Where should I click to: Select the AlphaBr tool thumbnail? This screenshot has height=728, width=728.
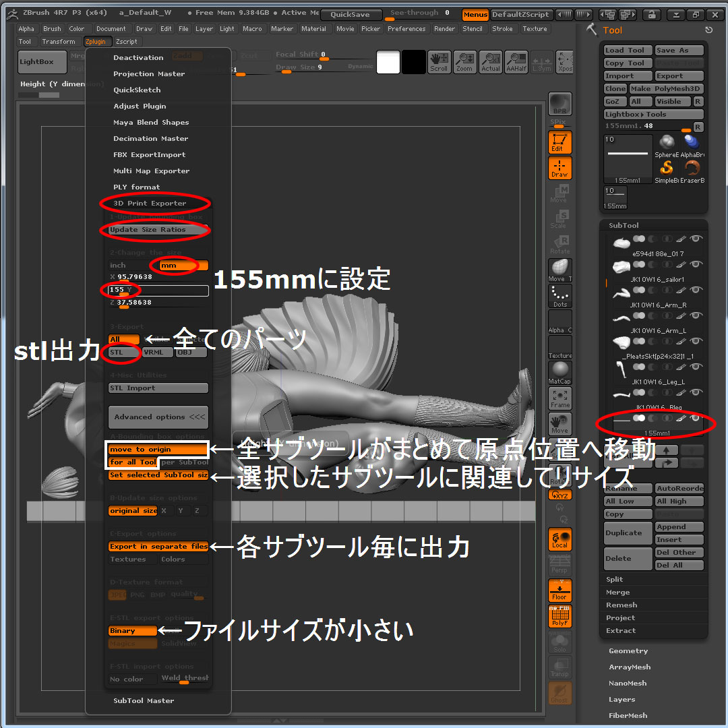[x=692, y=146]
